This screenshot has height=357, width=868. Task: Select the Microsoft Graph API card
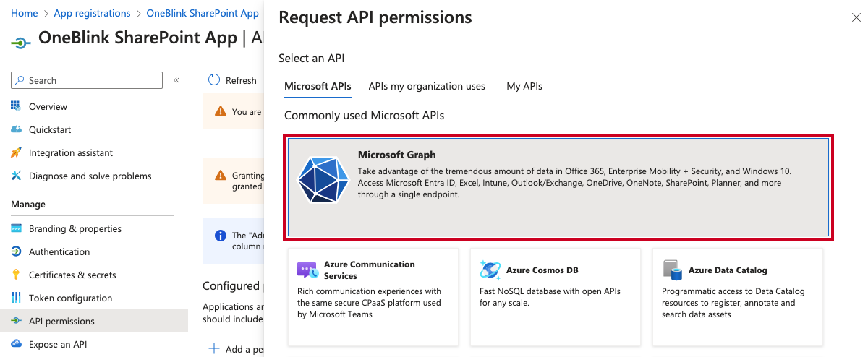558,187
